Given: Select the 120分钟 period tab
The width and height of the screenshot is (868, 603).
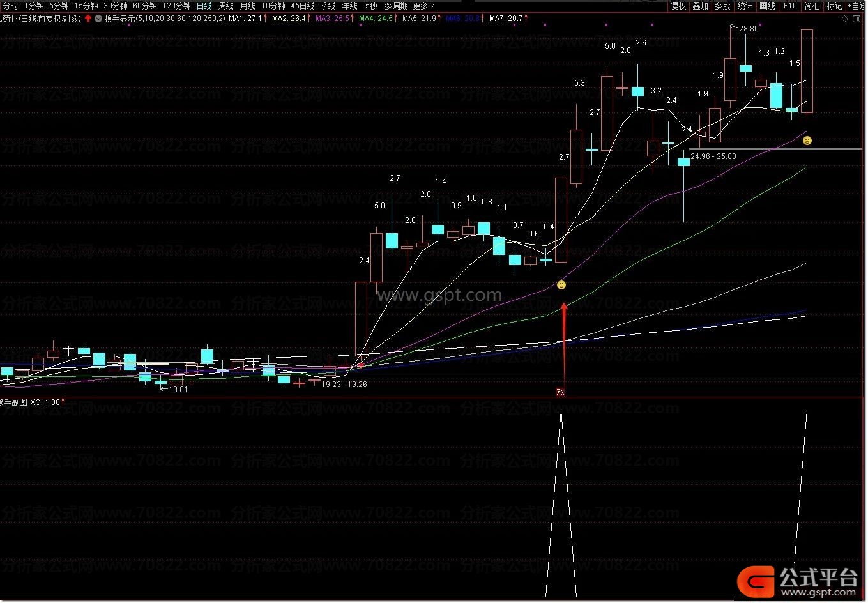Looking at the screenshot, I should [176, 6].
